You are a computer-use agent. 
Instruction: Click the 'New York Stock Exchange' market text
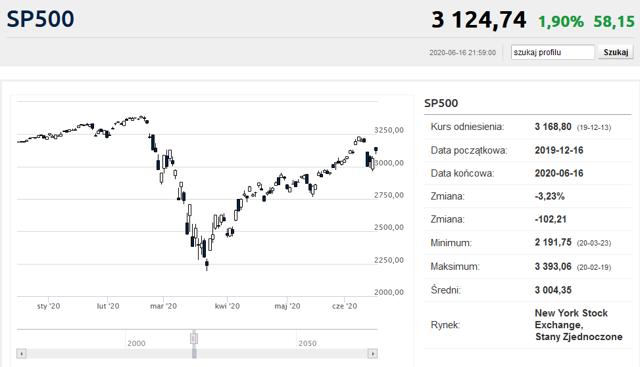click(x=571, y=319)
